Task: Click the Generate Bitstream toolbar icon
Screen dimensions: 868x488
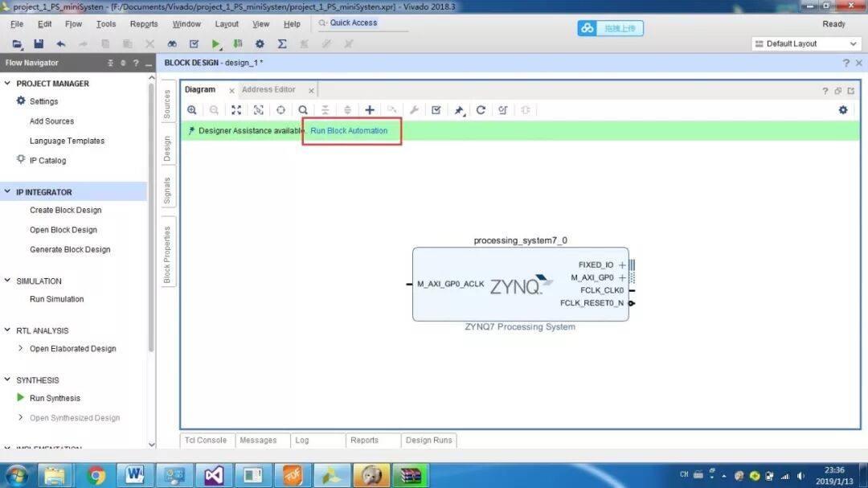Action: click(x=238, y=43)
